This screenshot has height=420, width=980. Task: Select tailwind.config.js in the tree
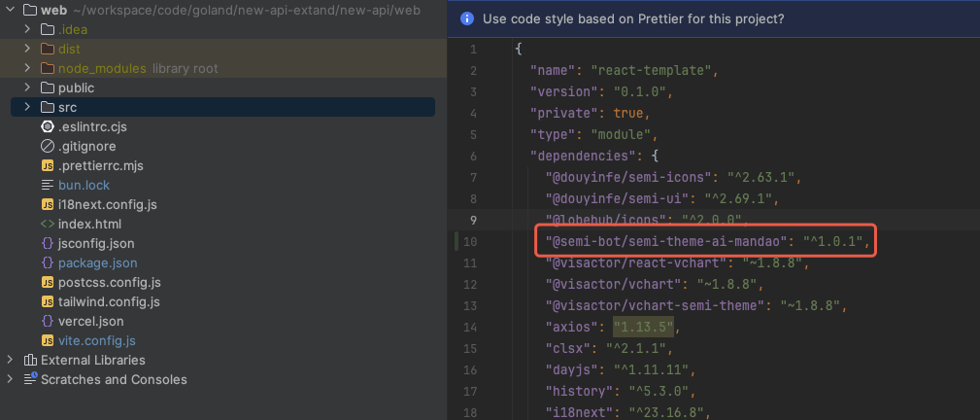tap(108, 301)
